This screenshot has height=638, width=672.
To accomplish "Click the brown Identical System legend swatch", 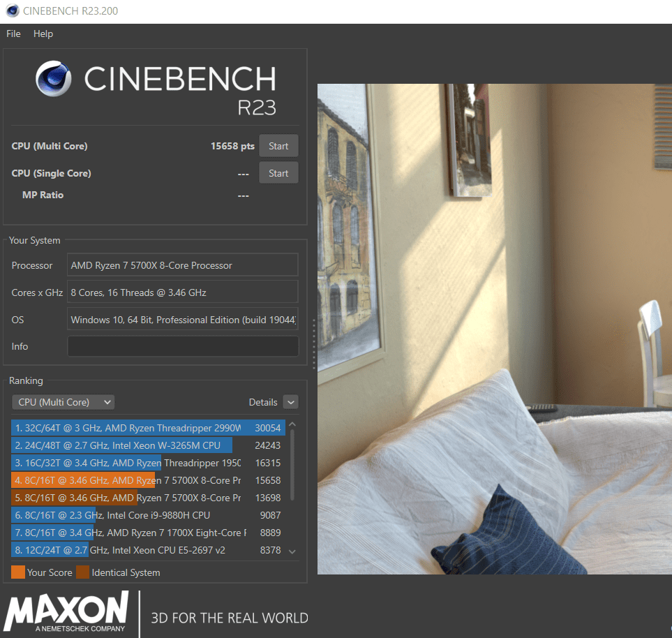I will click(x=83, y=572).
